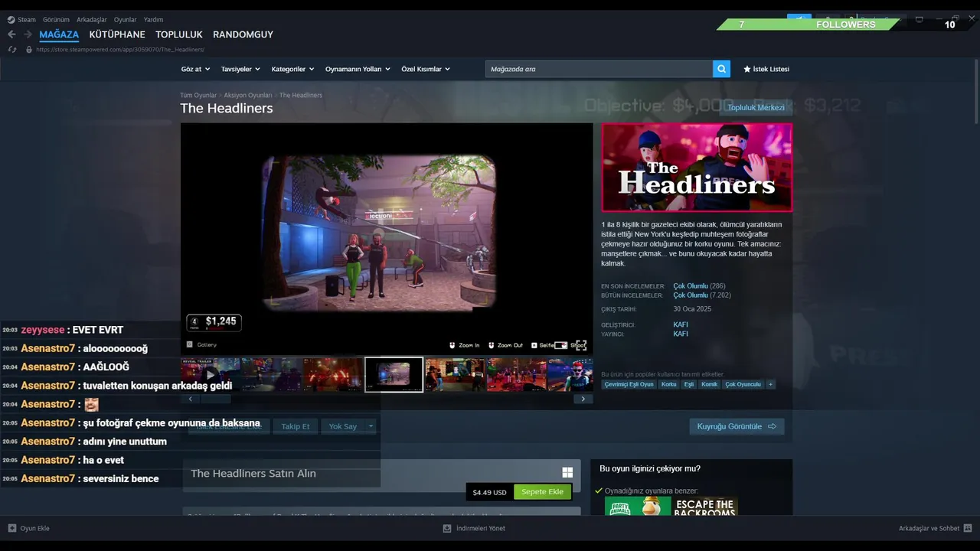The width and height of the screenshot is (980, 551).
Task: Open the dropdown arrow beside Yok Say
Action: click(371, 426)
